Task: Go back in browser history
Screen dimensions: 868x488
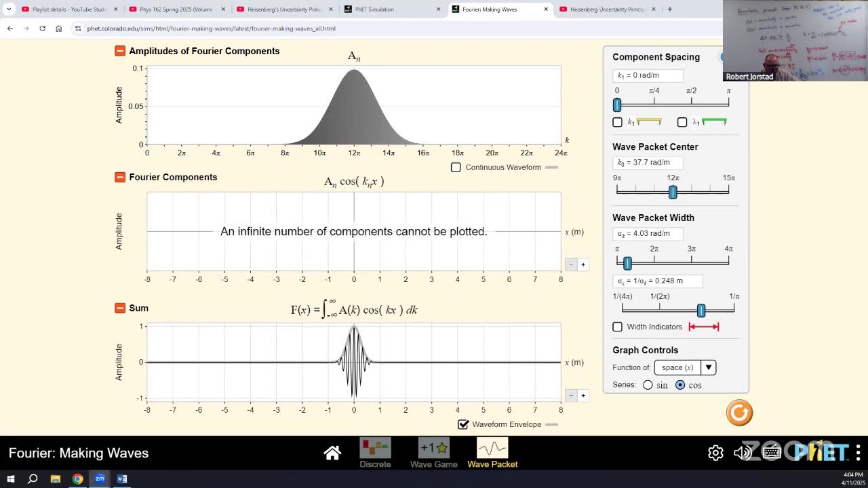Action: [x=9, y=28]
